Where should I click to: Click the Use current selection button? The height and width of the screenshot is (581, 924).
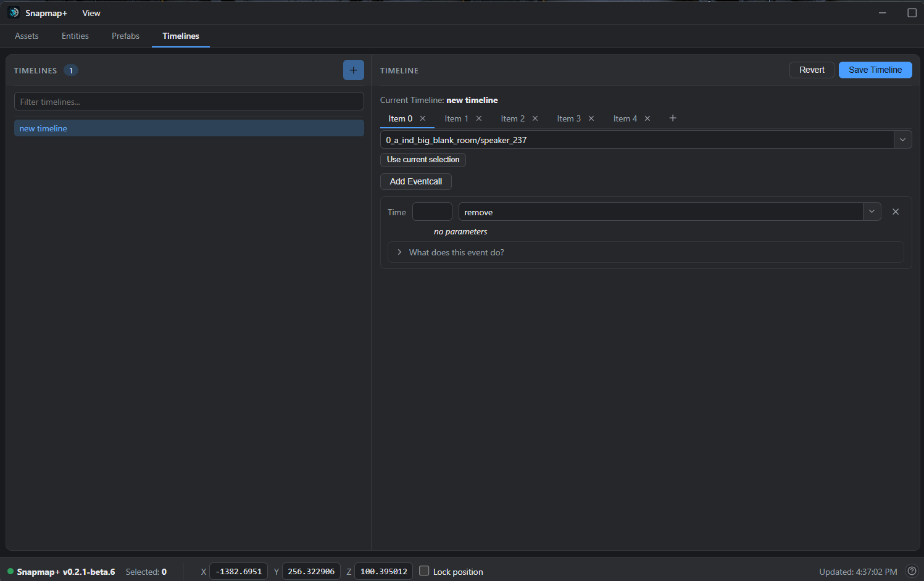[423, 159]
